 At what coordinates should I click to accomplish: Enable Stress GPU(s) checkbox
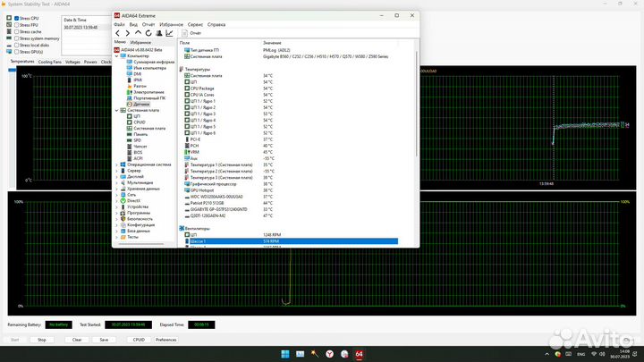click(16, 52)
